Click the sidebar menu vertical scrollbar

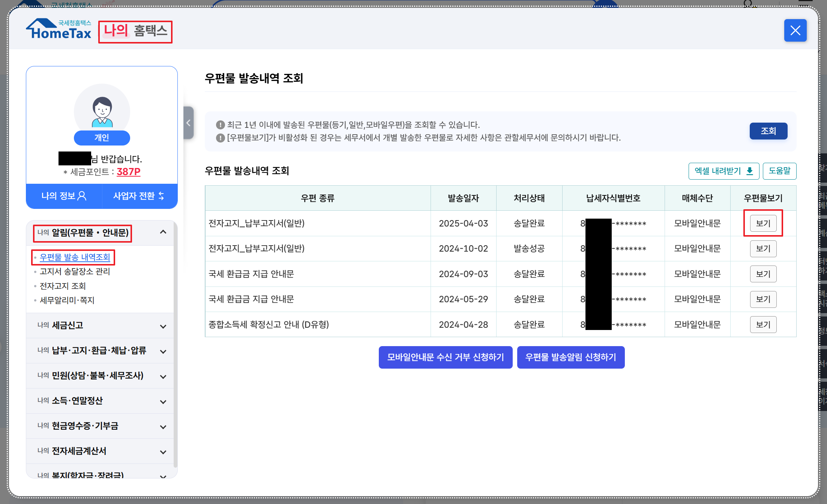pos(175,345)
